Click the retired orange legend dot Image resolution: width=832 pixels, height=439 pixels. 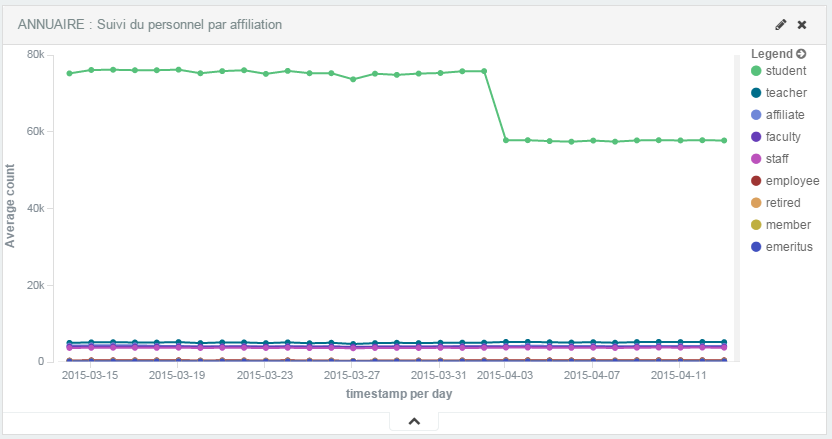[x=757, y=203]
